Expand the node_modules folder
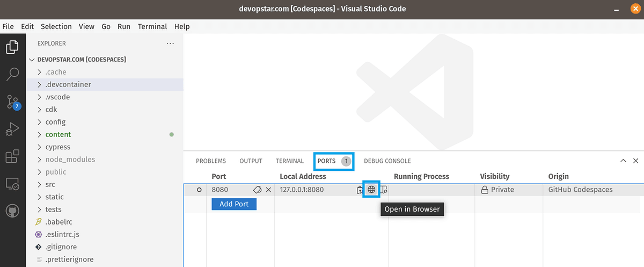Screen dimensions: 644x267 click(x=70, y=160)
